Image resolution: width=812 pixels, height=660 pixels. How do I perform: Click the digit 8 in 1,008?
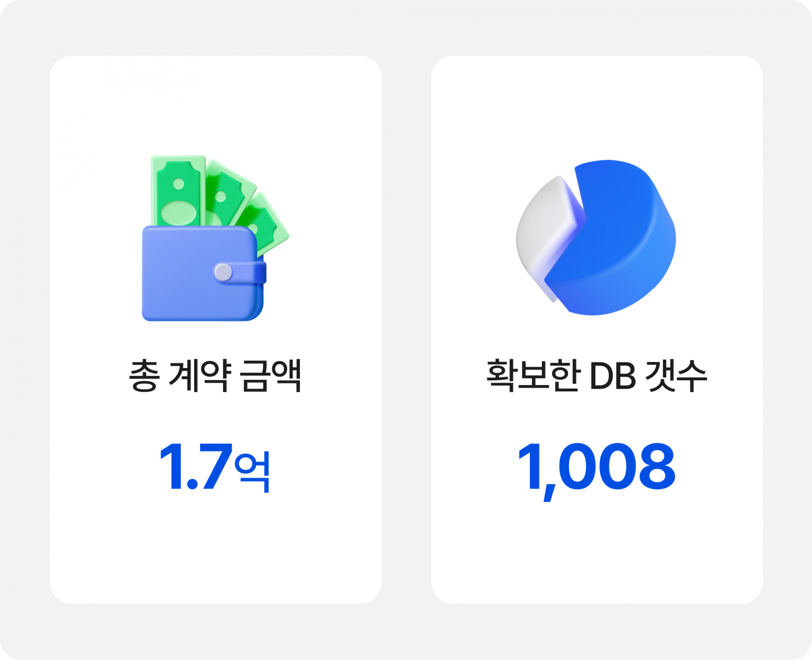coord(657,466)
